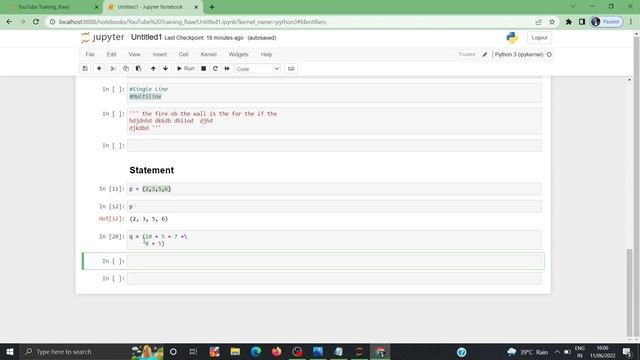
Task: Copy selected cells icon in toolbar
Action: tap(126, 69)
